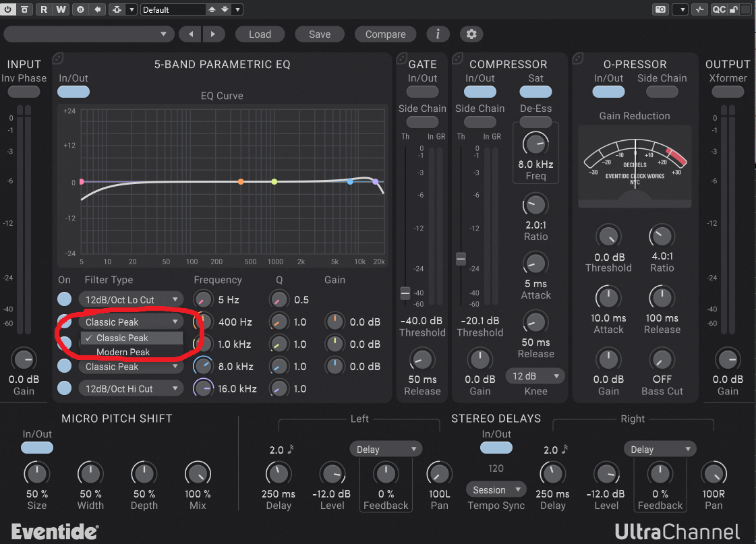Select Classic Peak in the filter type menu
Viewport: 756px width, 546px height.
pyautogui.click(x=132, y=338)
